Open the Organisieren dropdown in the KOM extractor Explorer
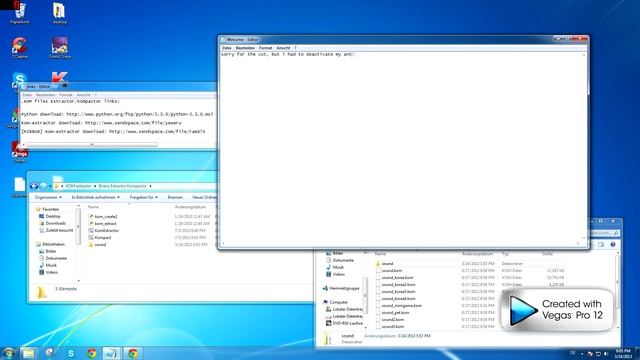The height and width of the screenshot is (360, 640). (48, 198)
